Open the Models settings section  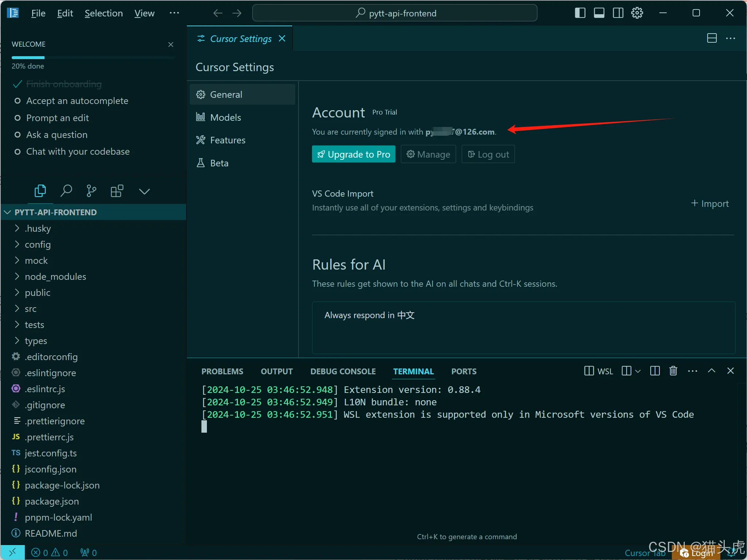click(x=226, y=117)
